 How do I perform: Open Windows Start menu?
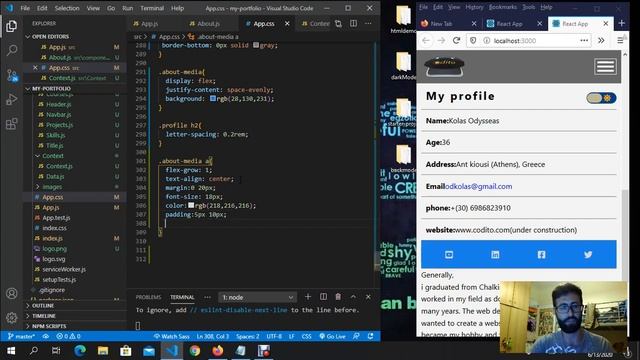11,351
